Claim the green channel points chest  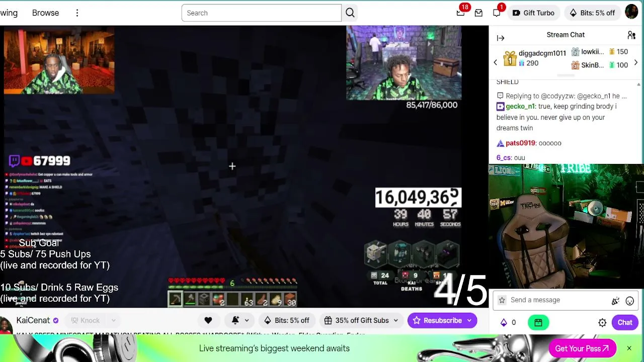tap(538, 323)
